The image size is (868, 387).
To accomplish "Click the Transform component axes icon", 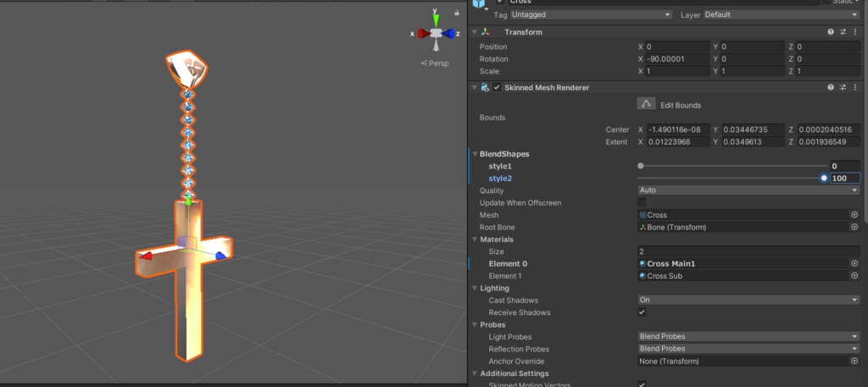I will [x=486, y=32].
